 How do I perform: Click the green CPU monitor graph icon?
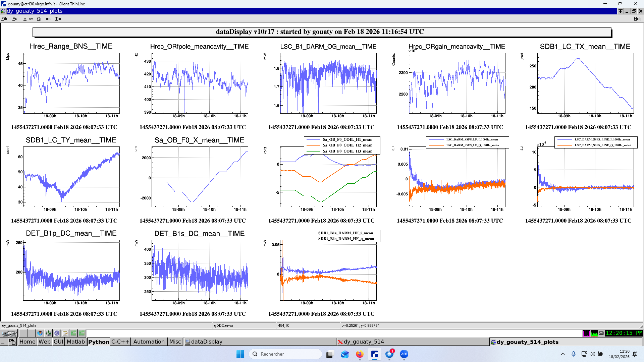[x=594, y=333]
